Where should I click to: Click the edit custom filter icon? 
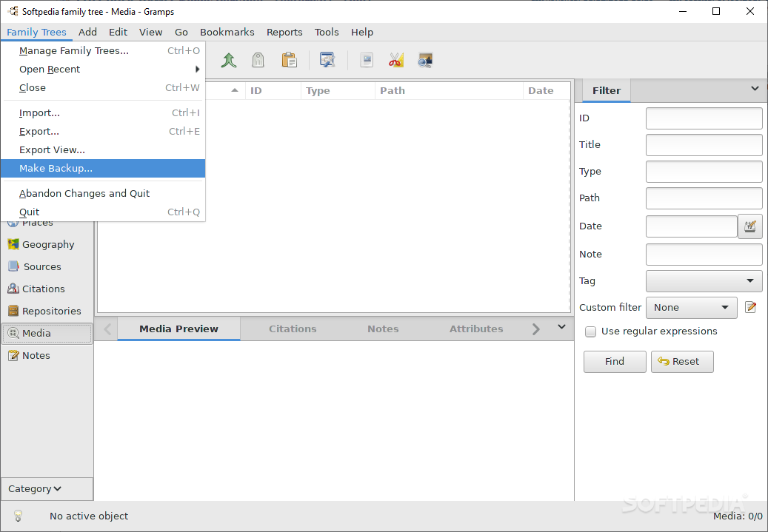pyautogui.click(x=750, y=307)
